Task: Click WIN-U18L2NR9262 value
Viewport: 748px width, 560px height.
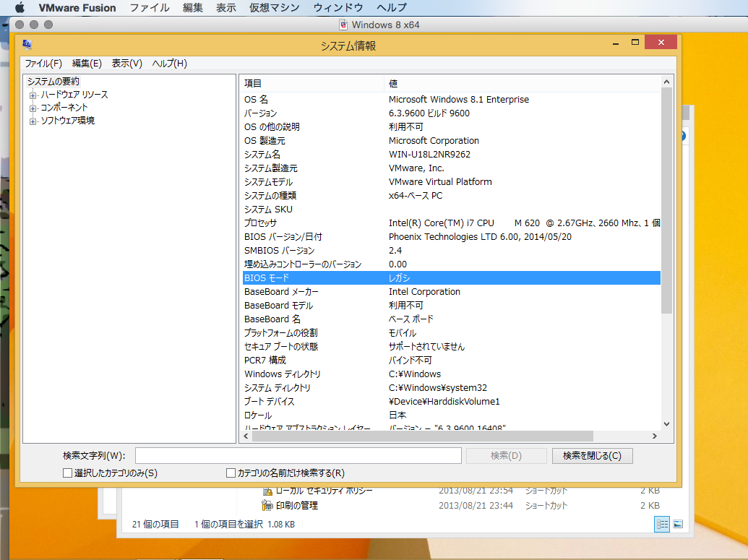Action: pos(429,154)
